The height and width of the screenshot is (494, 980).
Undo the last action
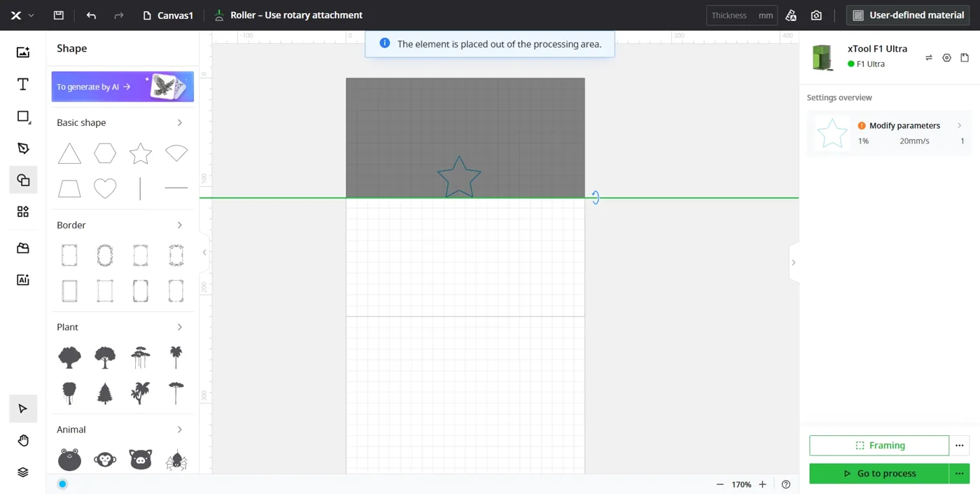pyautogui.click(x=91, y=15)
